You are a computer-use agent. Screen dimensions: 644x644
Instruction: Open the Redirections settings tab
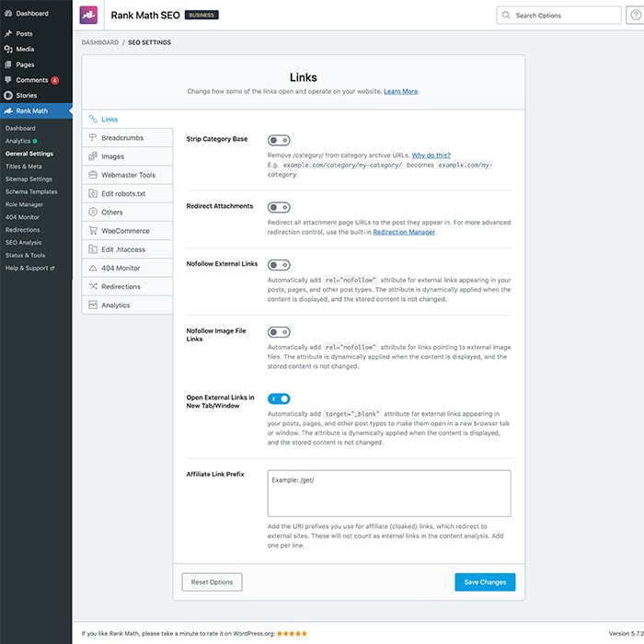coord(127,286)
